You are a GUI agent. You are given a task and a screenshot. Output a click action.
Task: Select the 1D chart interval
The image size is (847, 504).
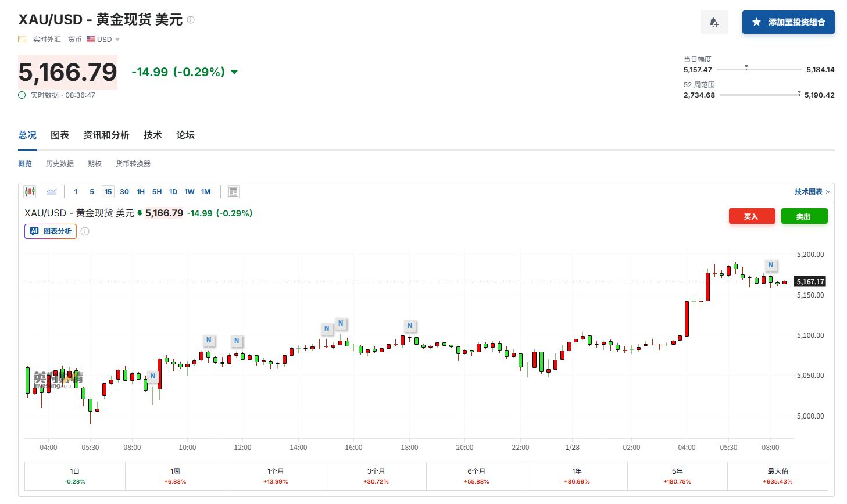(x=173, y=192)
